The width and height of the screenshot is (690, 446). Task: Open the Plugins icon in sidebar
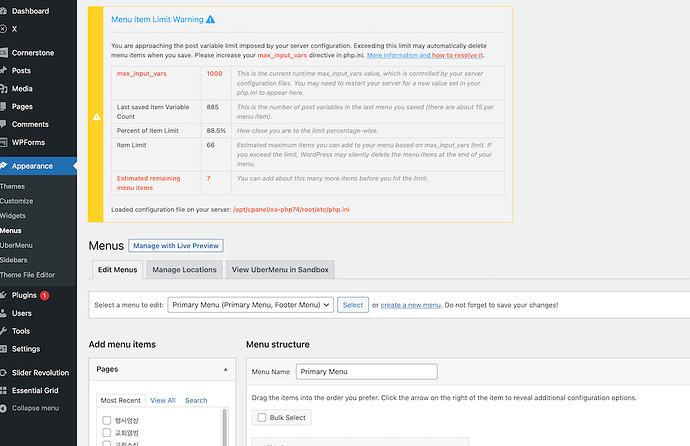(4, 296)
